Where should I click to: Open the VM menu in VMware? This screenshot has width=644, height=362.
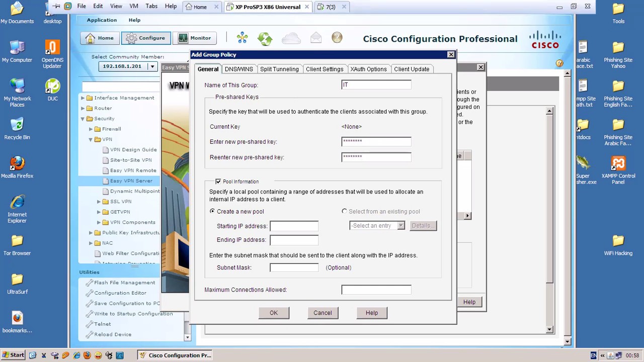pos(134,7)
